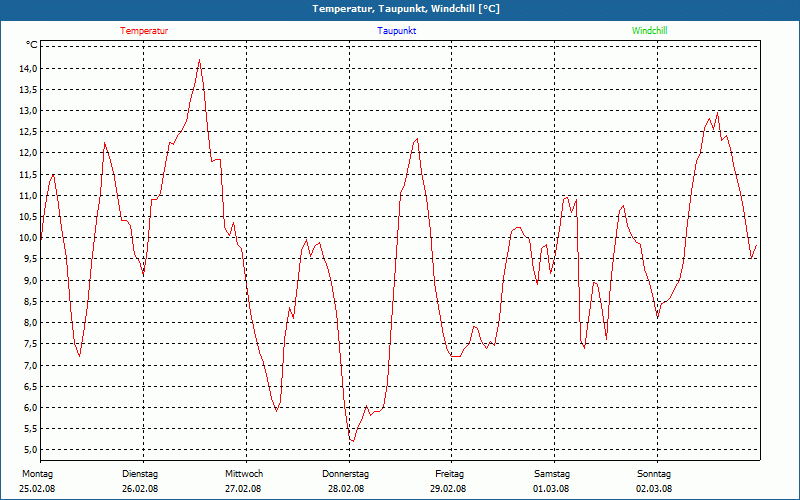
Task: Click the 5,5 y-axis value
Action: tap(31, 429)
